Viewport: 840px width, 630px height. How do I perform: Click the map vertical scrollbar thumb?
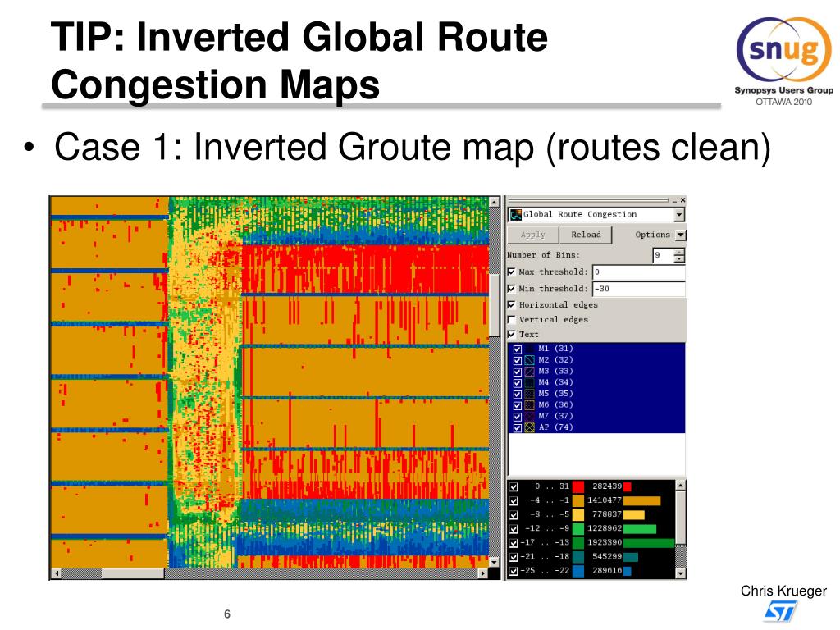click(494, 304)
